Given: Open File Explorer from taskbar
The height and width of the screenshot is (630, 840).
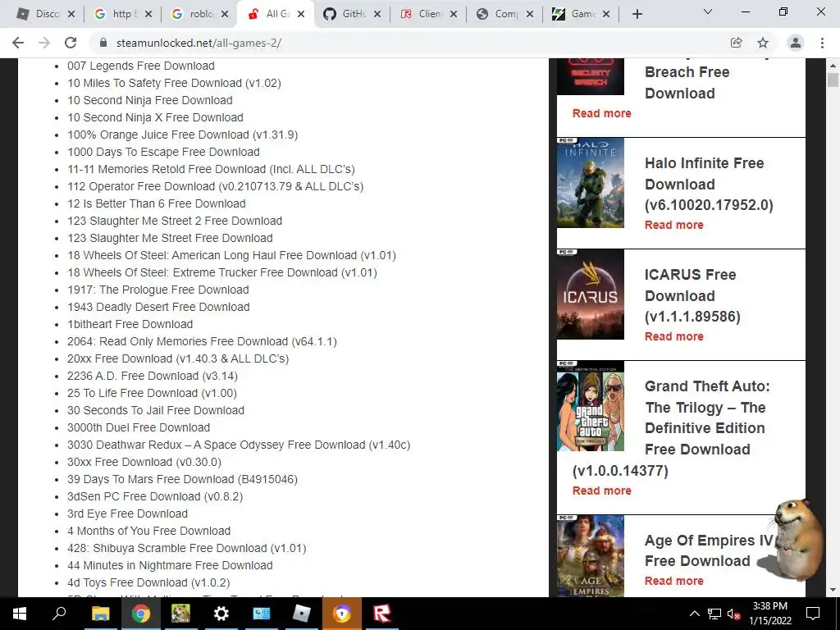Looking at the screenshot, I should point(100,614).
